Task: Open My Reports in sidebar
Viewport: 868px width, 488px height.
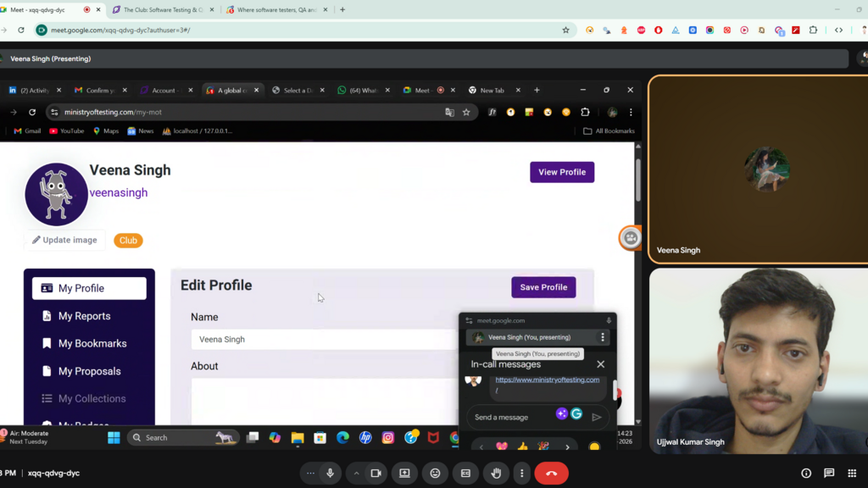Action: (84, 316)
